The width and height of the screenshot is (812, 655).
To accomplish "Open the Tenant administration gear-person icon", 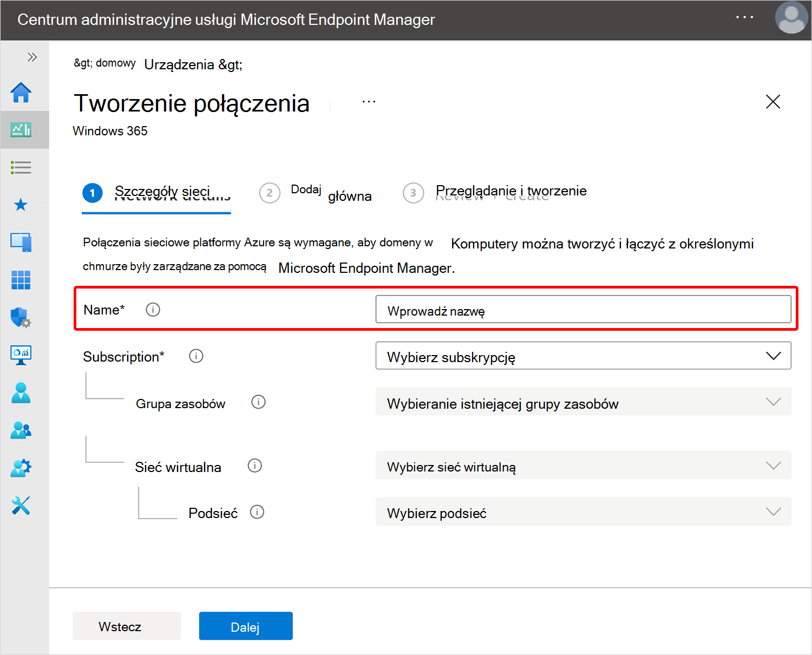I will tap(21, 468).
